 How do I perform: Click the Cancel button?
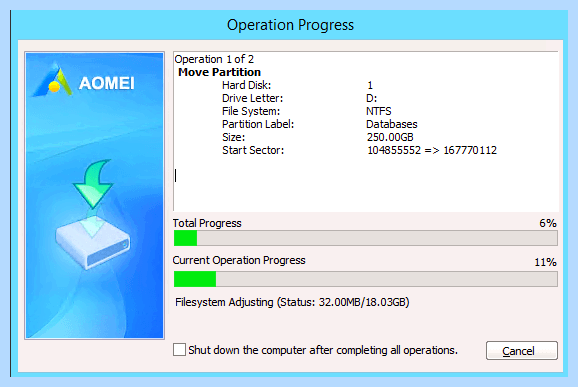tap(522, 351)
